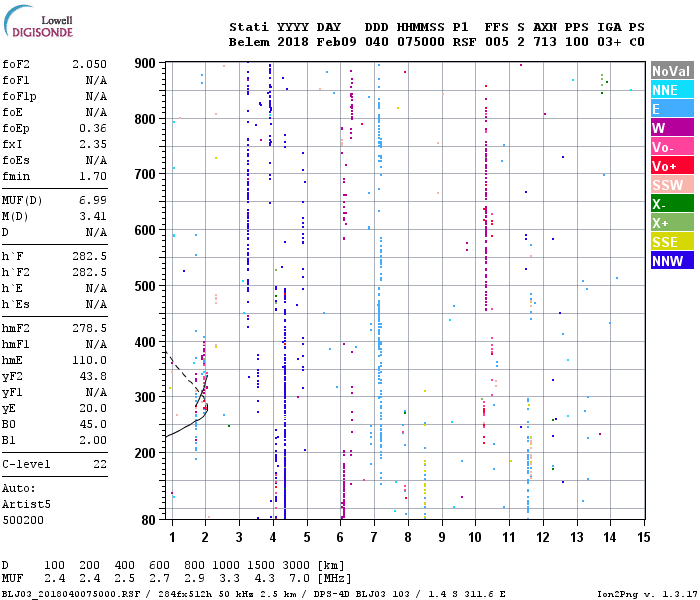Click the 500200 text below Artist5

[23, 520]
